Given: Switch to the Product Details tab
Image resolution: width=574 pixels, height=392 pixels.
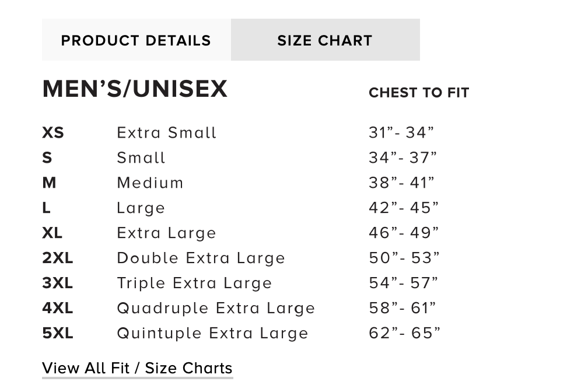Looking at the screenshot, I should (x=136, y=40).
